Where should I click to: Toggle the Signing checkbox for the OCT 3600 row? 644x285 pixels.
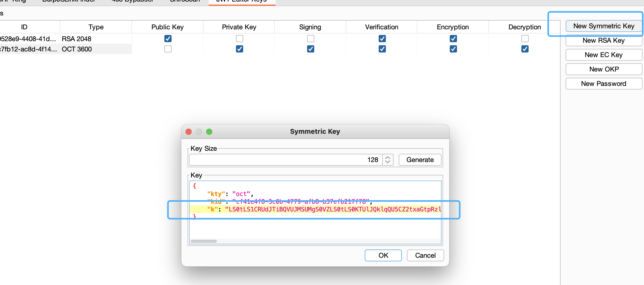310,49
